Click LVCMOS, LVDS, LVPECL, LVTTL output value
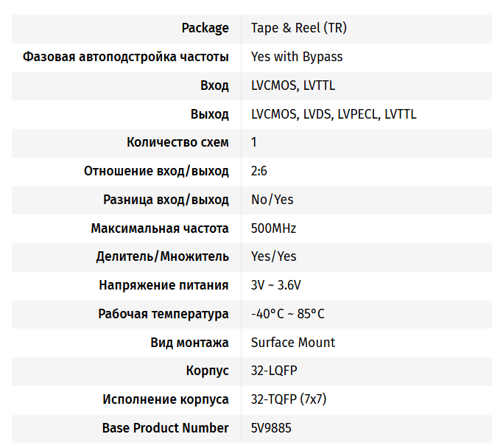The image size is (492, 448). [x=334, y=114]
